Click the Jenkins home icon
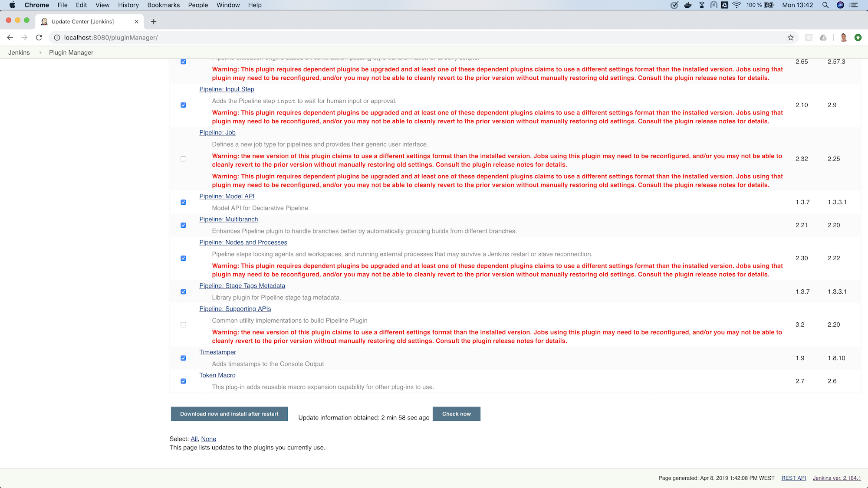 pos(20,52)
